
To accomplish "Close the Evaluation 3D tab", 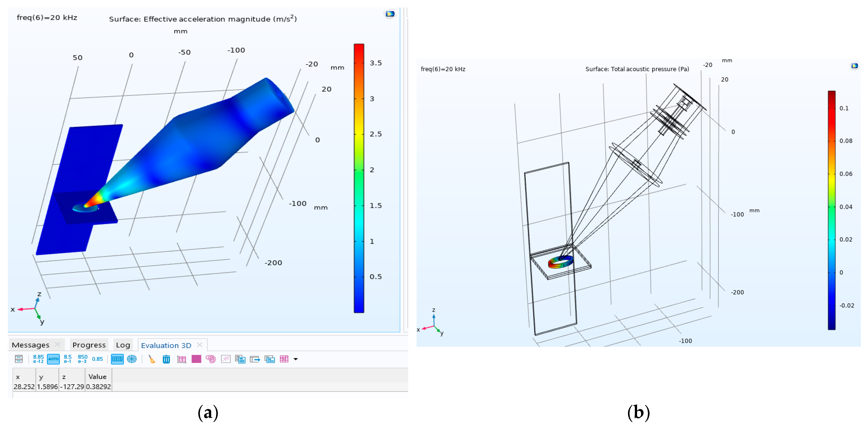I will (x=199, y=345).
